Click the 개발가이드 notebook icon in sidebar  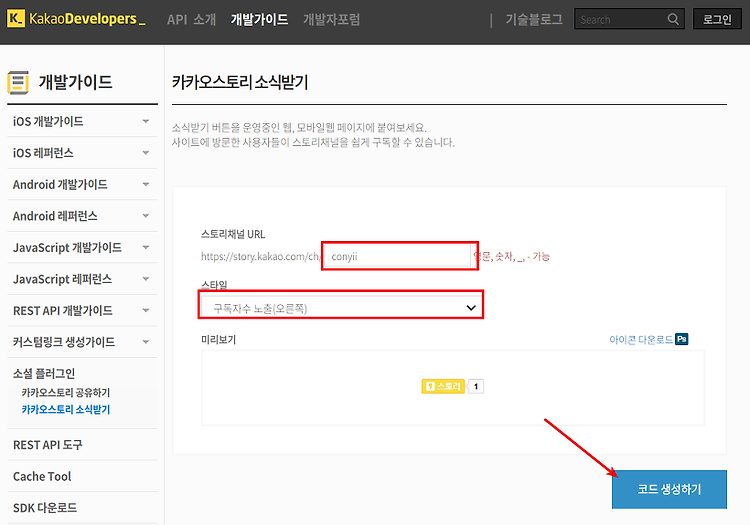tap(18, 82)
